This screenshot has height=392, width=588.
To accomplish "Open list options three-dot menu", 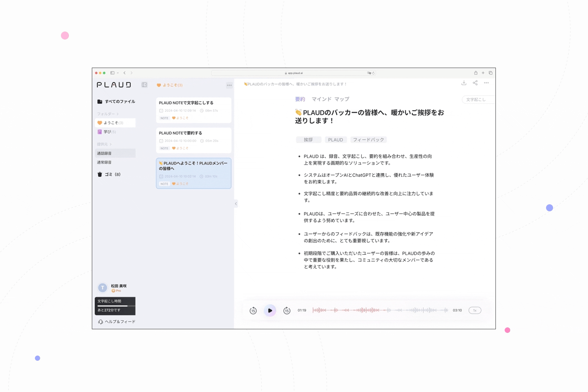I will tap(229, 85).
